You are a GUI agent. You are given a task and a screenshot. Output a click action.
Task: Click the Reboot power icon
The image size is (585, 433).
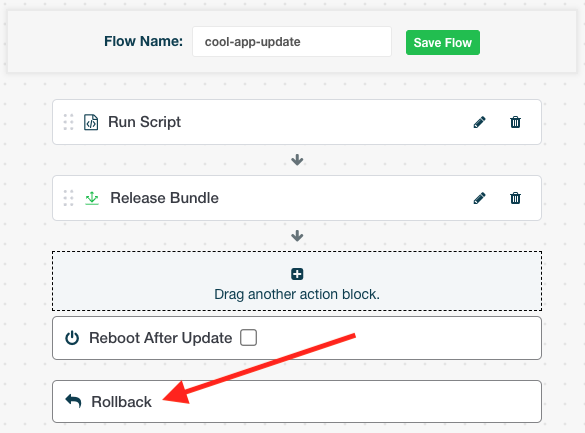[x=72, y=338]
